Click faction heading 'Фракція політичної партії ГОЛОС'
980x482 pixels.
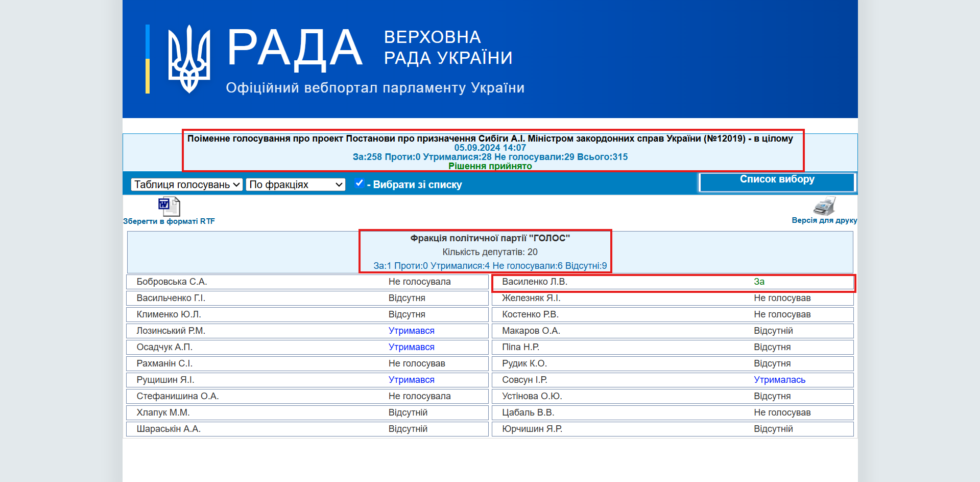[490, 238]
